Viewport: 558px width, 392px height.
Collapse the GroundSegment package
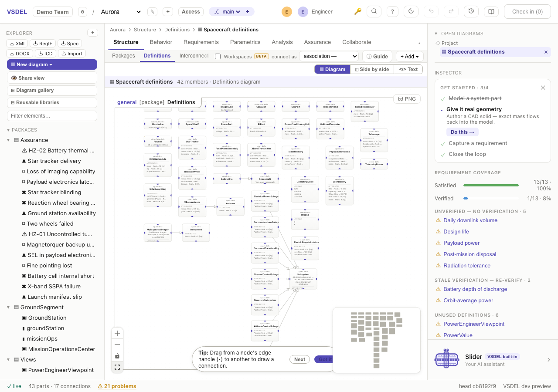click(8, 308)
